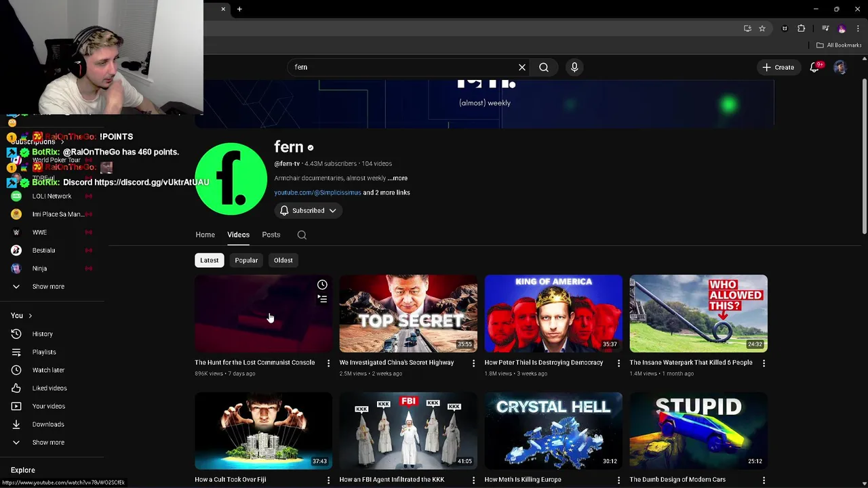Select the Latest sort chip

pyautogui.click(x=209, y=260)
